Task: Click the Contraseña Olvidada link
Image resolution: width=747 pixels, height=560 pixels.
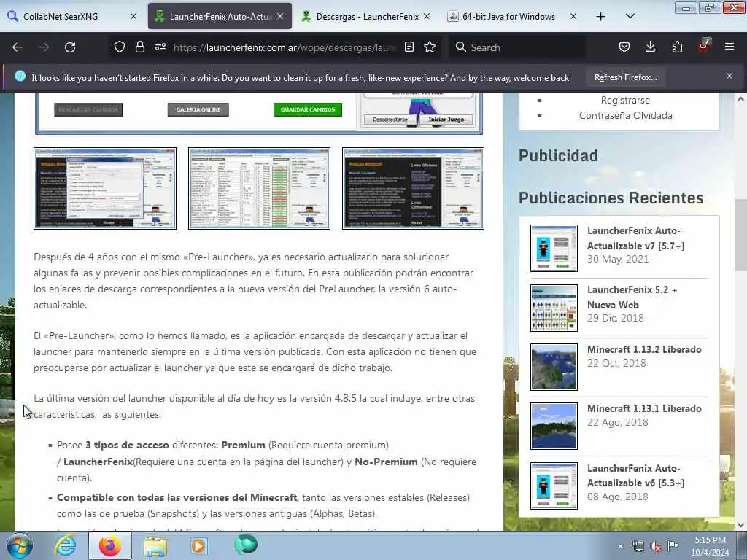Action: coord(625,115)
